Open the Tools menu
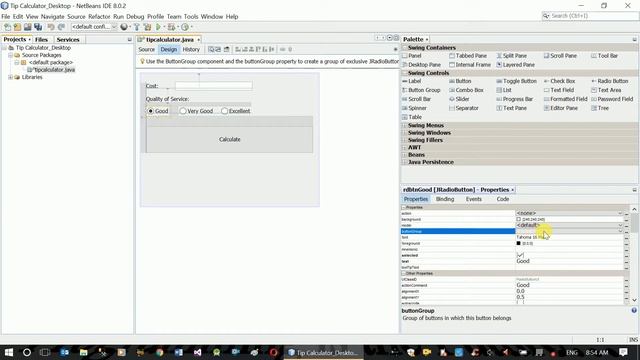The width and height of the screenshot is (640, 360). pyautogui.click(x=191, y=16)
